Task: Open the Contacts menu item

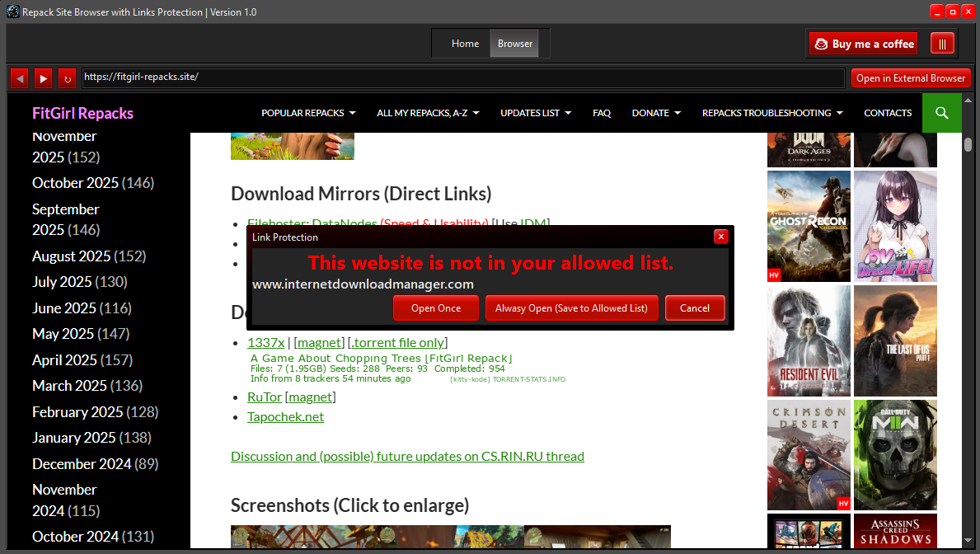Action: pyautogui.click(x=888, y=113)
